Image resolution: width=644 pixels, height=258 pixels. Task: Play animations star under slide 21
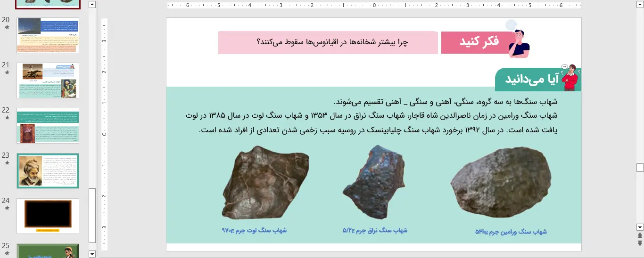click(7, 73)
